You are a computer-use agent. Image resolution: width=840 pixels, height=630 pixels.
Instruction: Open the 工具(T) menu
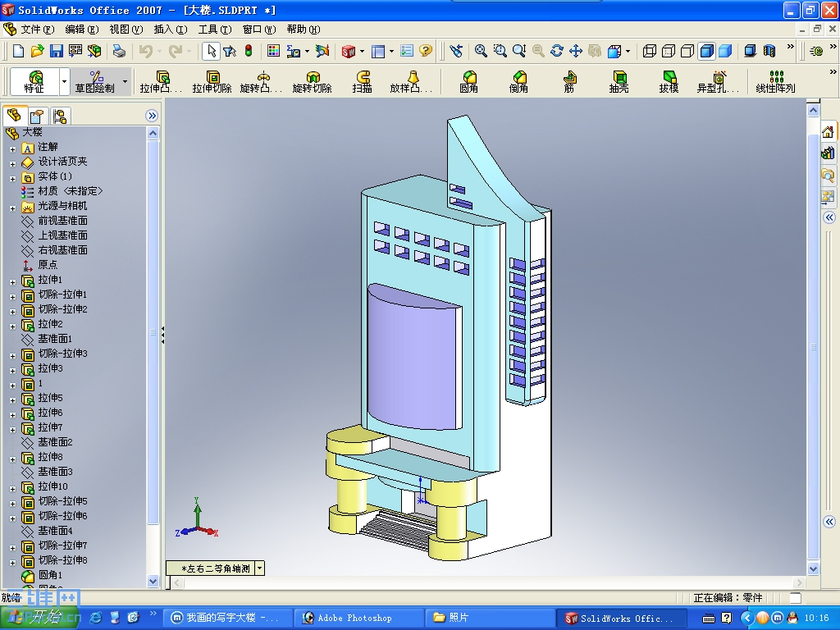[x=215, y=30]
